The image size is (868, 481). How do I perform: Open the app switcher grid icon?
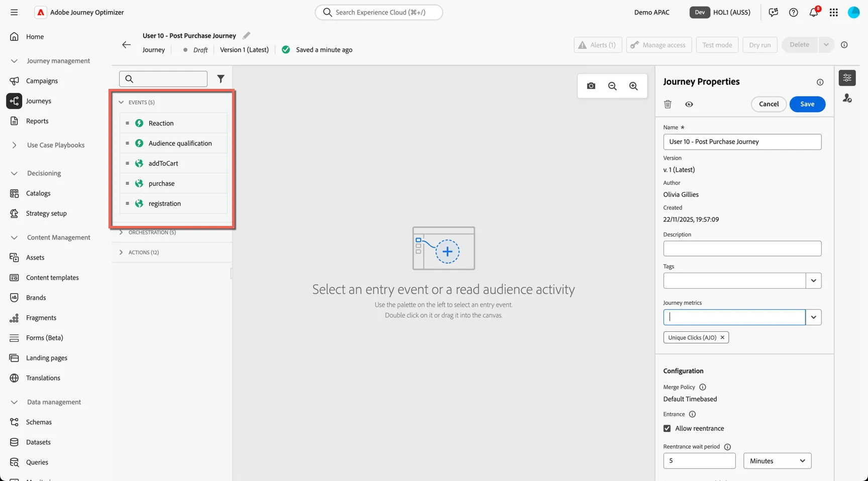point(833,12)
